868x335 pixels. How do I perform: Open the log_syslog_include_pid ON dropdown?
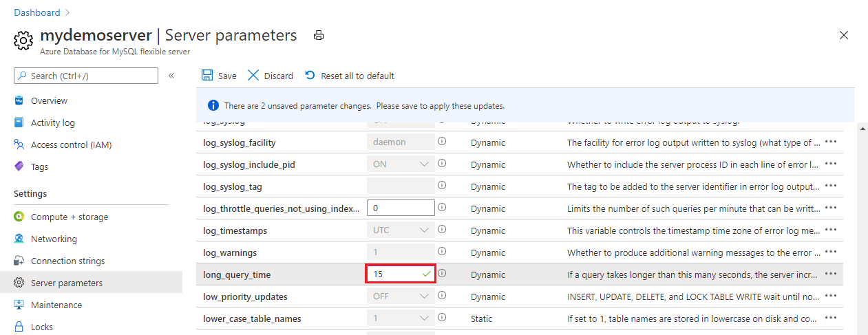coord(401,164)
